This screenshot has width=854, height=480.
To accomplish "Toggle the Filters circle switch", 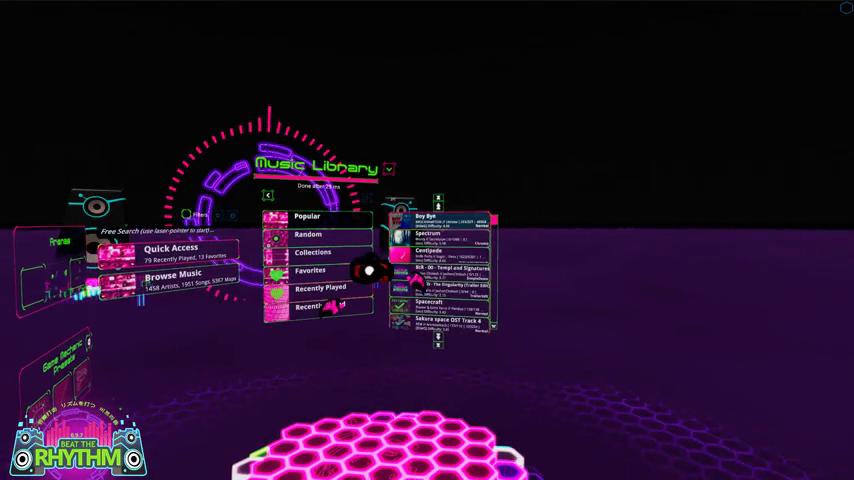I will pyautogui.click(x=187, y=214).
